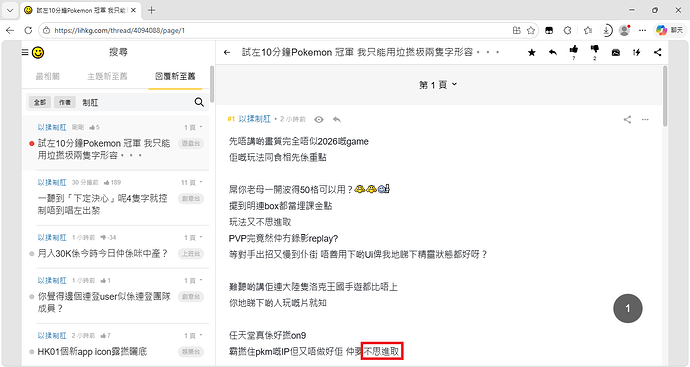The width and height of the screenshot is (690, 367).
Task: Close the current Pokemon thread tab
Action: 134,10
